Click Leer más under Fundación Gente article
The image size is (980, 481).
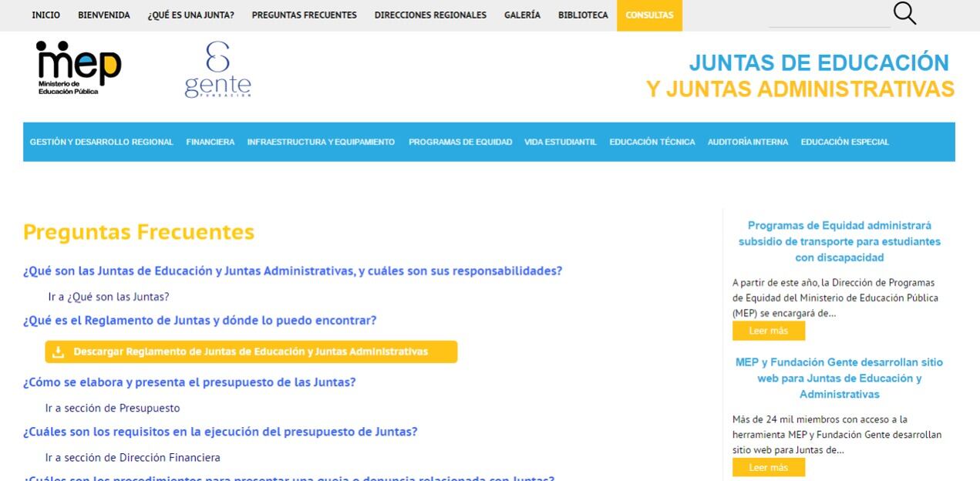[768, 467]
